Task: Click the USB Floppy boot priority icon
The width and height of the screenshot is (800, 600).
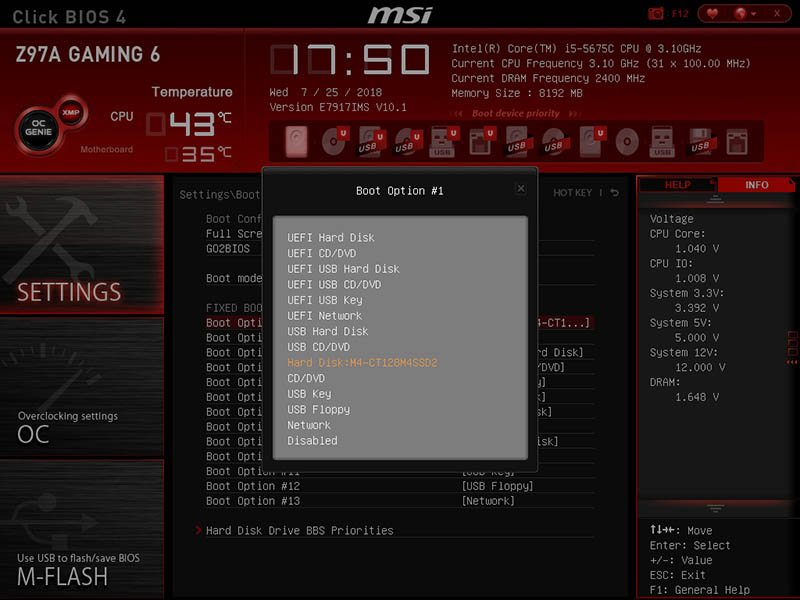Action: tap(700, 141)
